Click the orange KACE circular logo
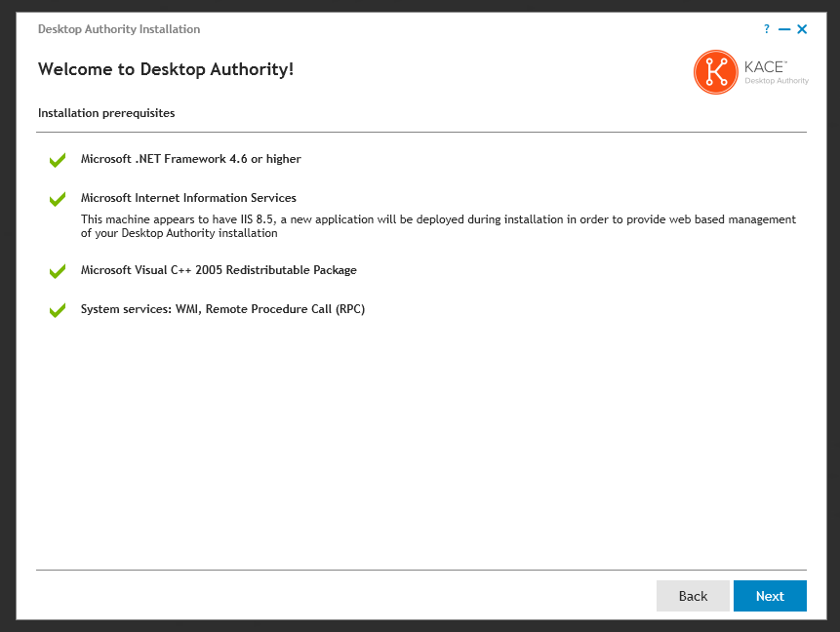 [x=715, y=72]
